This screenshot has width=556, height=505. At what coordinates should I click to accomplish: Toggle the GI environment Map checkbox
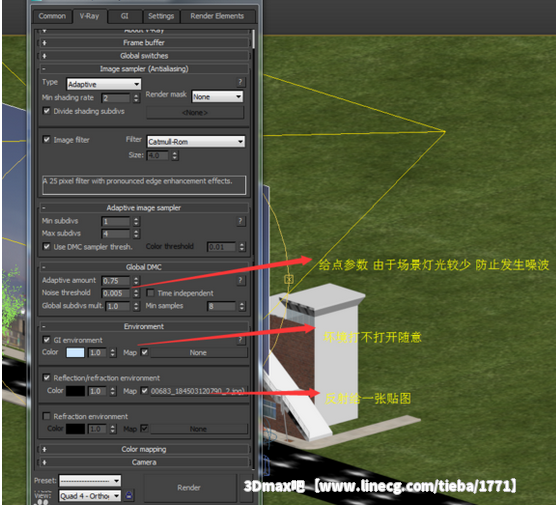click(x=144, y=352)
